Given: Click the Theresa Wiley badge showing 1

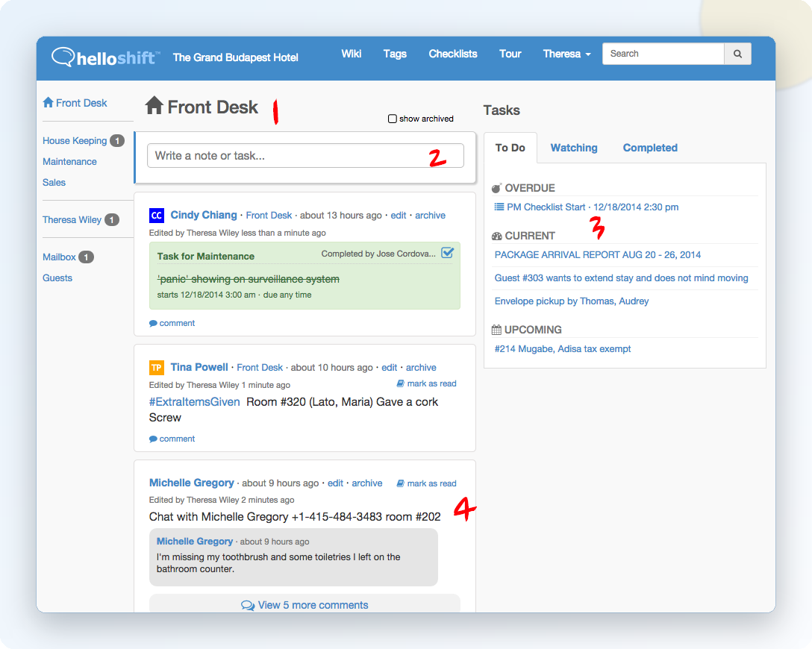Looking at the screenshot, I should [112, 220].
